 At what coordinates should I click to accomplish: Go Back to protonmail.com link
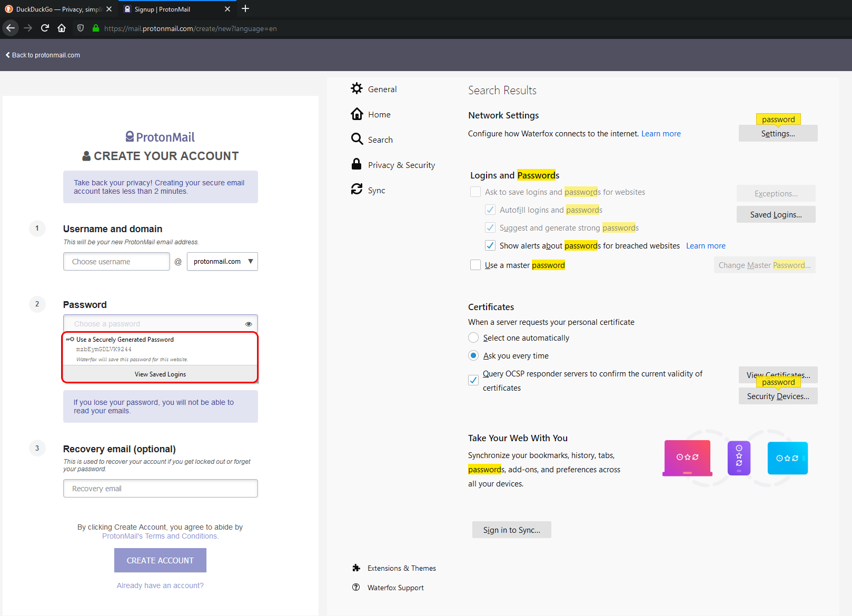click(x=43, y=55)
